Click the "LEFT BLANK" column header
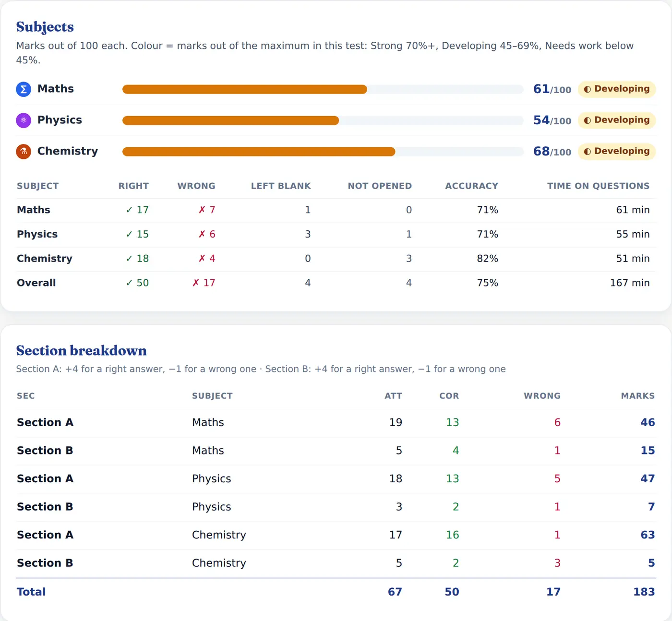The width and height of the screenshot is (672, 621). [x=281, y=186]
